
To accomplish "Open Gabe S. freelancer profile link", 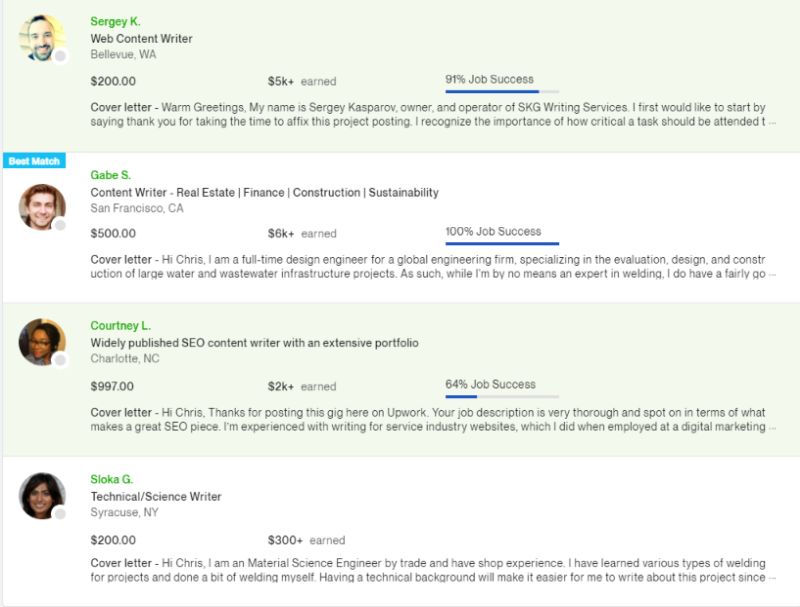I will (x=110, y=175).
